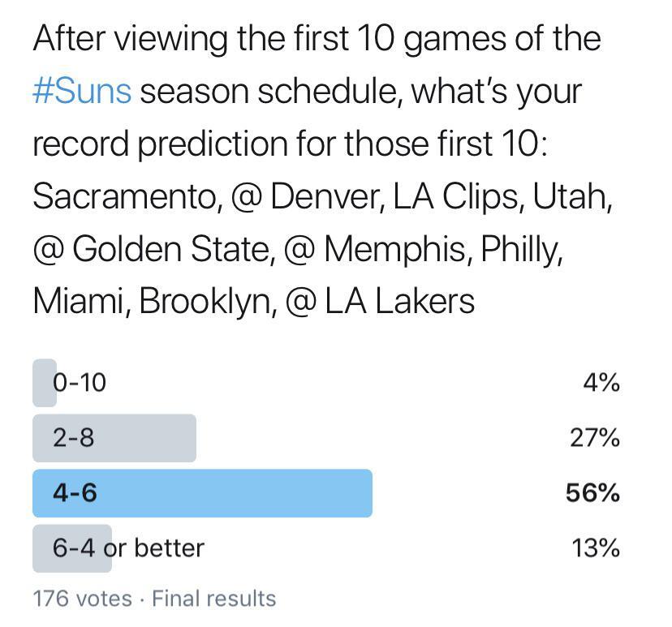
Task: Open the #Suns hashtag link
Action: [x=82, y=91]
